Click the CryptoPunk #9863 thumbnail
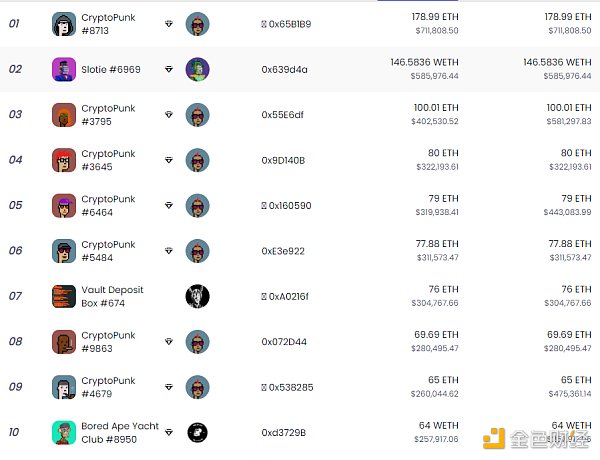 [64, 342]
